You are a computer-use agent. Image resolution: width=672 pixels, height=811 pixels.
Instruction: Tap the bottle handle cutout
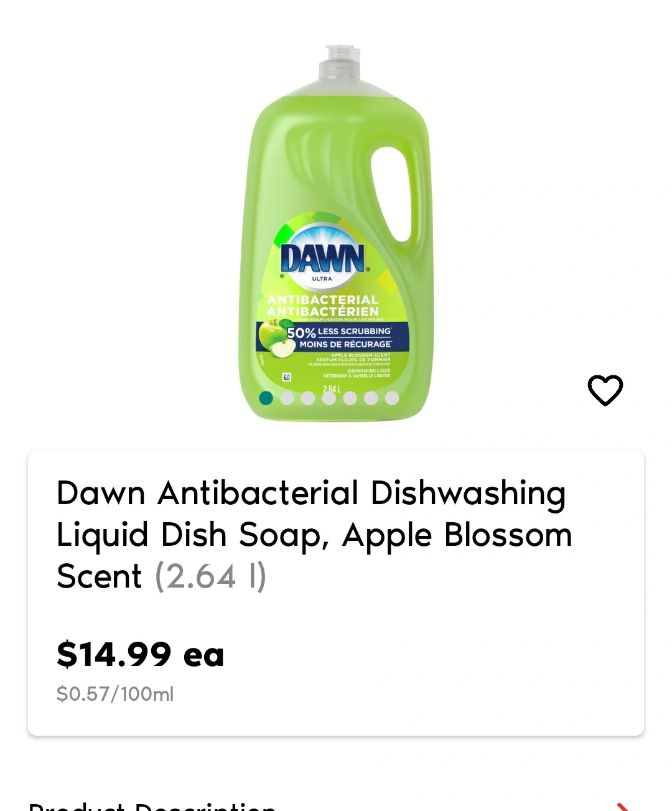(x=391, y=192)
